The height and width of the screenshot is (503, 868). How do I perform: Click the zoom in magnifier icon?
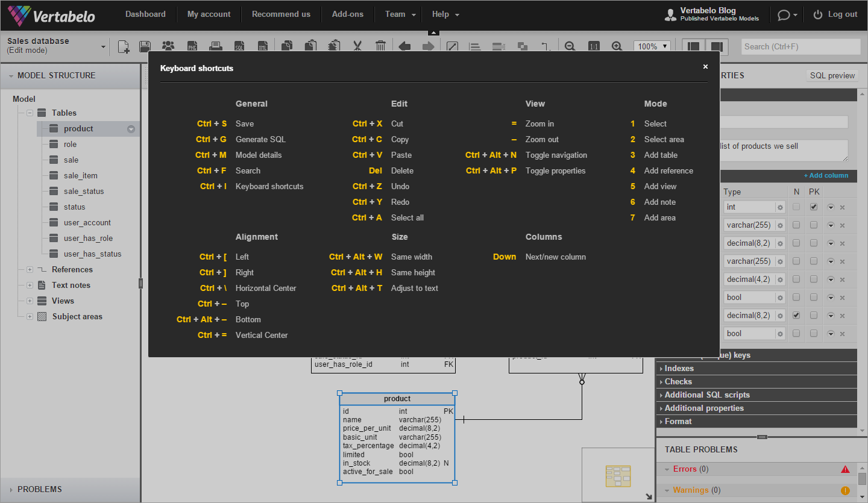(x=617, y=46)
